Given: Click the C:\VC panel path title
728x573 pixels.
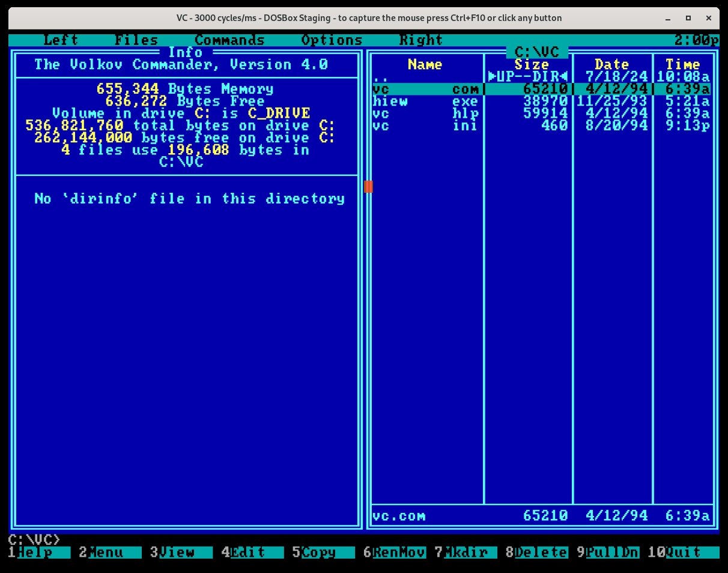Looking at the screenshot, I should tap(537, 52).
